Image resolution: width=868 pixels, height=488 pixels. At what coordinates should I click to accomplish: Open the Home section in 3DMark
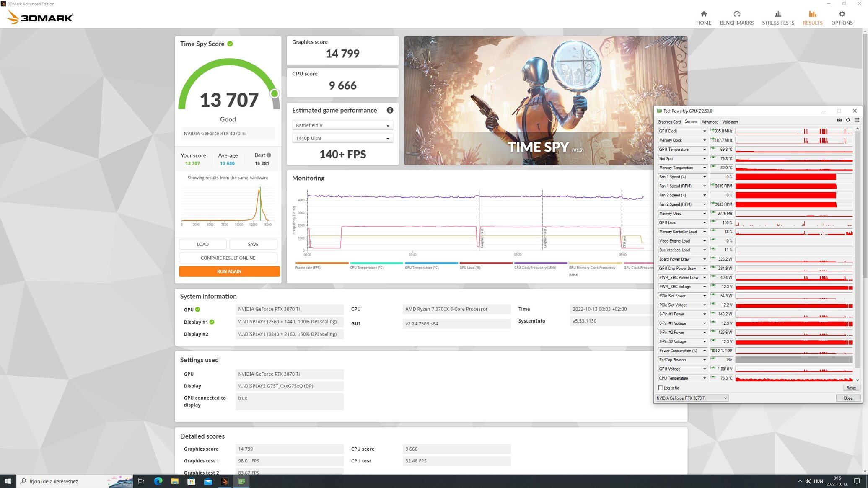[x=703, y=18]
